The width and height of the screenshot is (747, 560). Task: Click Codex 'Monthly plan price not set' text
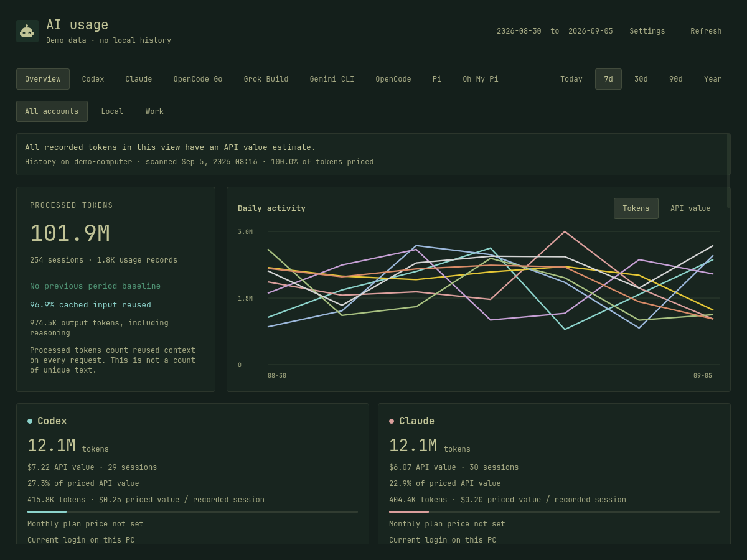tap(85, 524)
